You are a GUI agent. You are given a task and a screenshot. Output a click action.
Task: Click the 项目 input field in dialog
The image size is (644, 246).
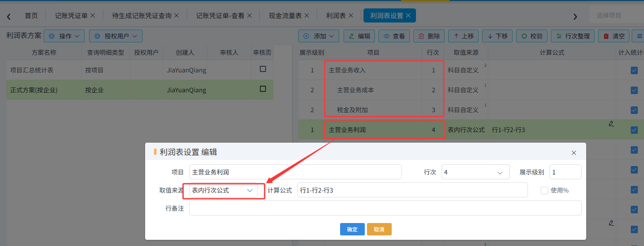[296, 172]
